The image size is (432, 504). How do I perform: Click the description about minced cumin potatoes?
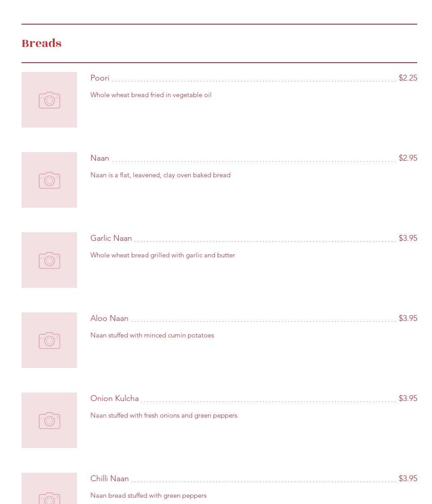pos(152,335)
